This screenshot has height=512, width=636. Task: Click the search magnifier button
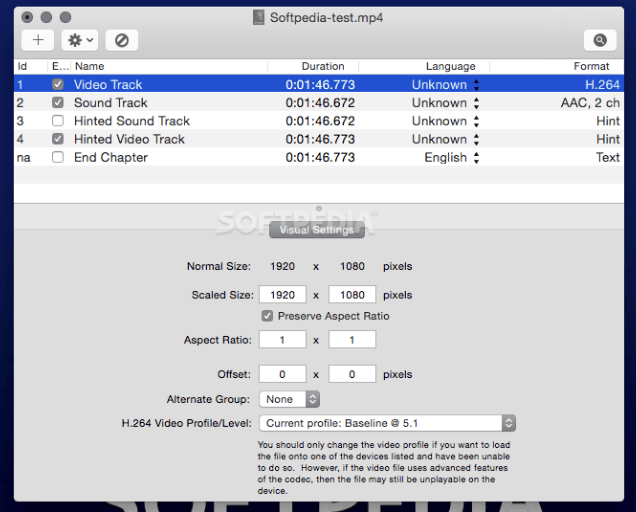click(x=599, y=40)
